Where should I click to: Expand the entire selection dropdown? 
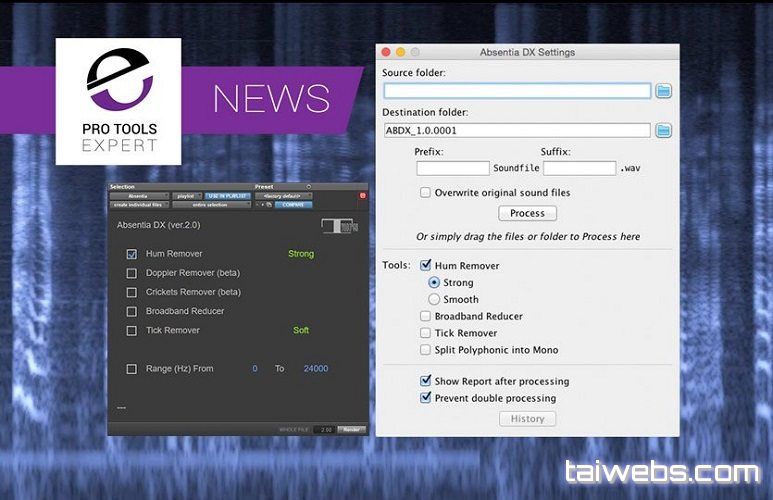tap(212, 205)
